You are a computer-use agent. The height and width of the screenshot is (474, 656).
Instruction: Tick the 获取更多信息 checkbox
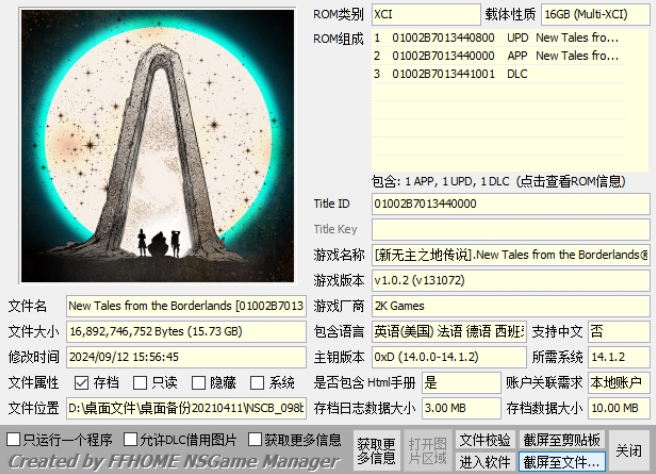pos(255,439)
